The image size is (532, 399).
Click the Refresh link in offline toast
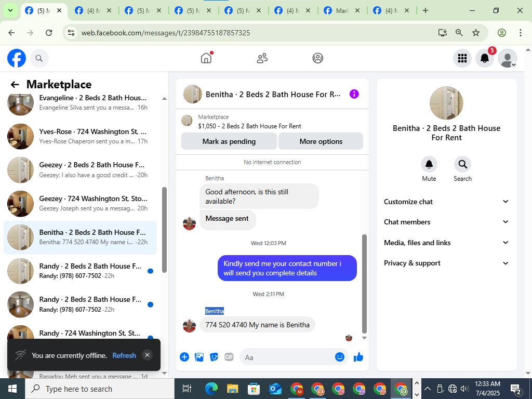point(124,355)
